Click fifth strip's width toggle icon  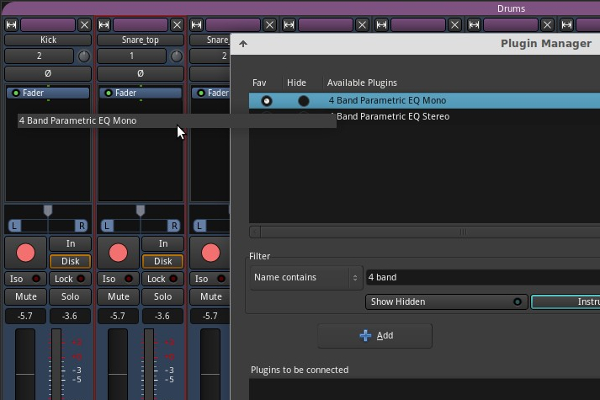(x=382, y=25)
